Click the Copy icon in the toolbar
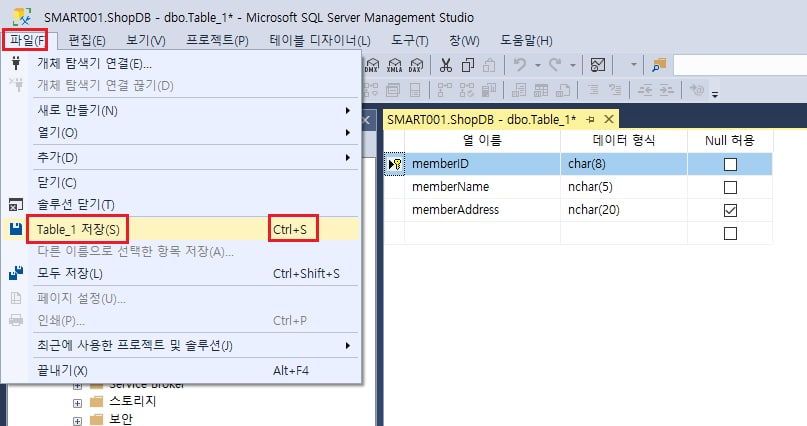The width and height of the screenshot is (807, 426). click(468, 65)
